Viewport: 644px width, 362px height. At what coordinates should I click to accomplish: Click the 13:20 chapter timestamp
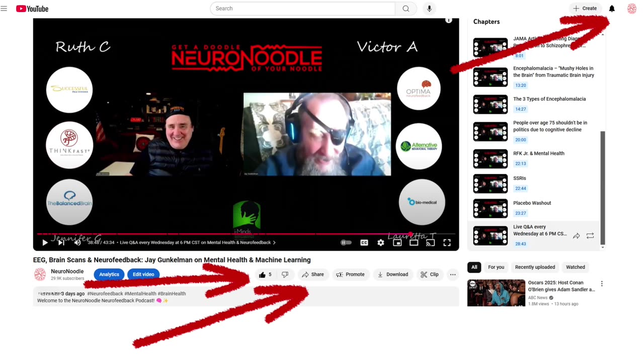click(x=520, y=85)
